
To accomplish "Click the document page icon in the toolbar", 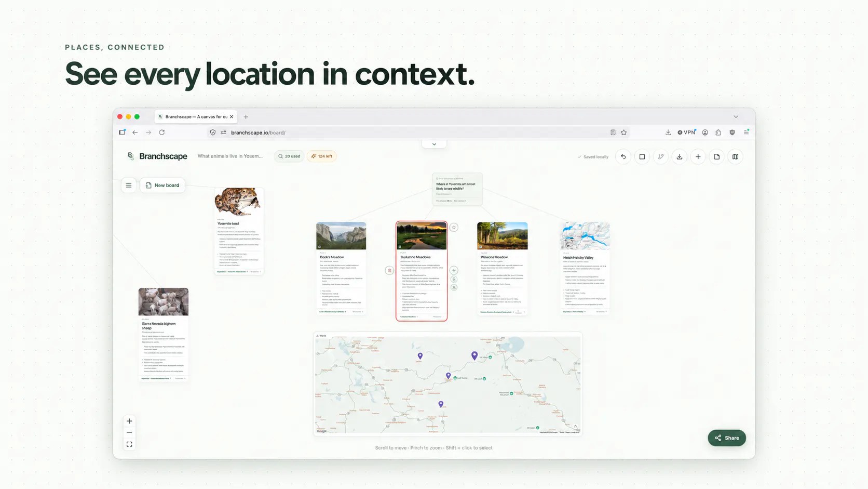I will point(716,156).
